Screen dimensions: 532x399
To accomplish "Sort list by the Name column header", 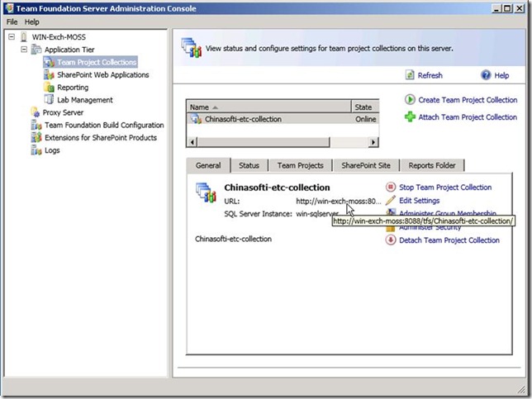I will pyautogui.click(x=268, y=107).
